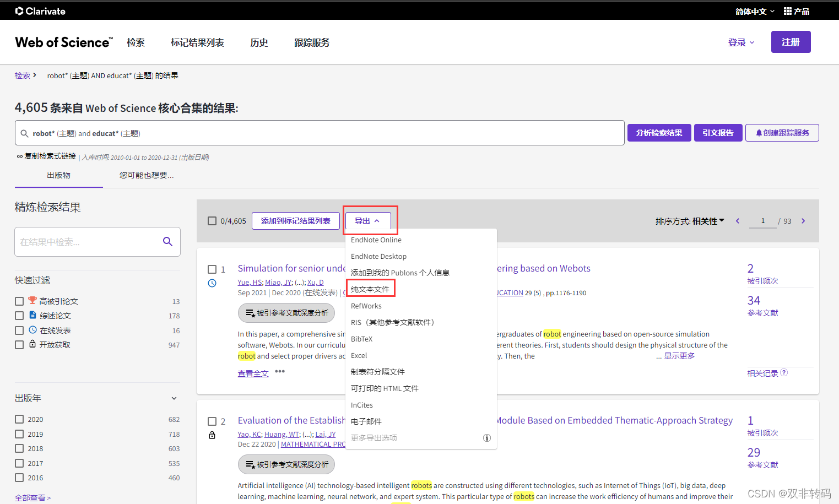Click the 注册 button
Viewport: 839px width, 504px height.
point(791,42)
